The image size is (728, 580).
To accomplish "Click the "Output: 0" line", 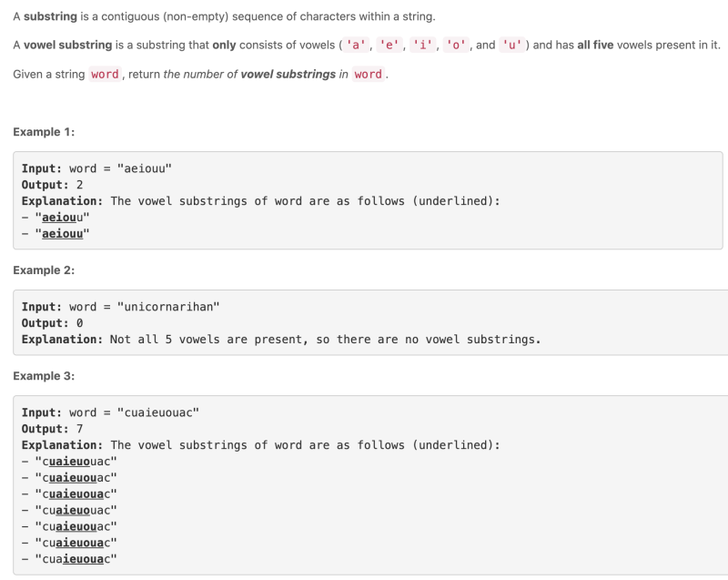I will [x=52, y=323].
